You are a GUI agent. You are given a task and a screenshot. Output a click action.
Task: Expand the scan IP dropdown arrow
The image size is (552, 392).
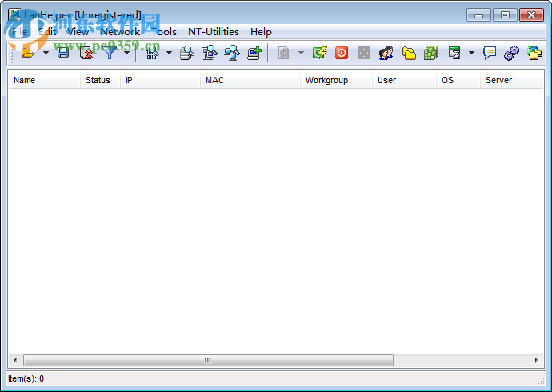[170, 53]
